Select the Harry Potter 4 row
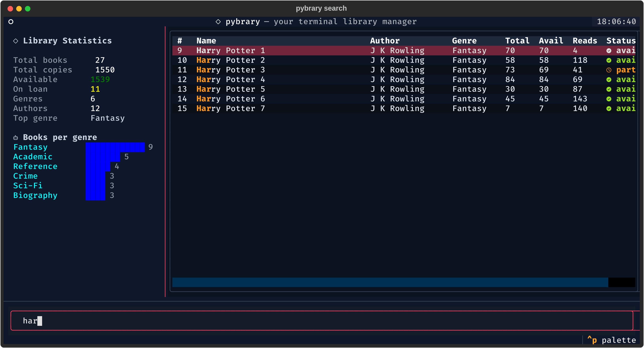This screenshot has height=348, width=644. click(x=404, y=80)
